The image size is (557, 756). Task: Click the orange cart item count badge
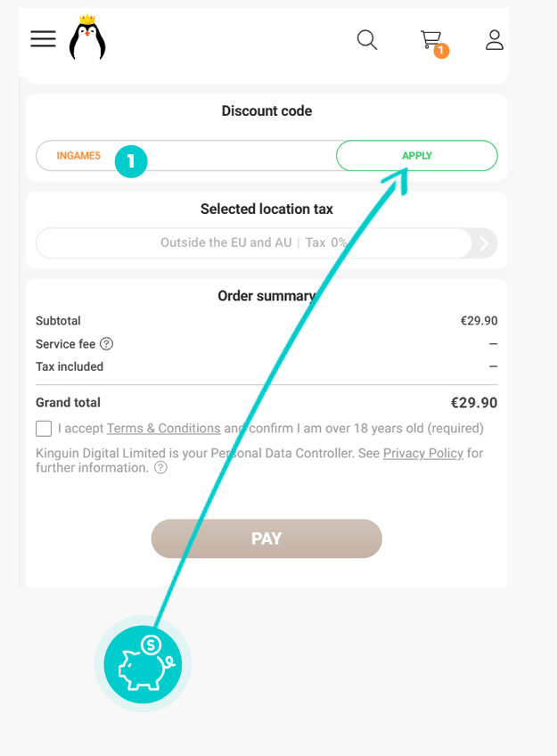441,51
